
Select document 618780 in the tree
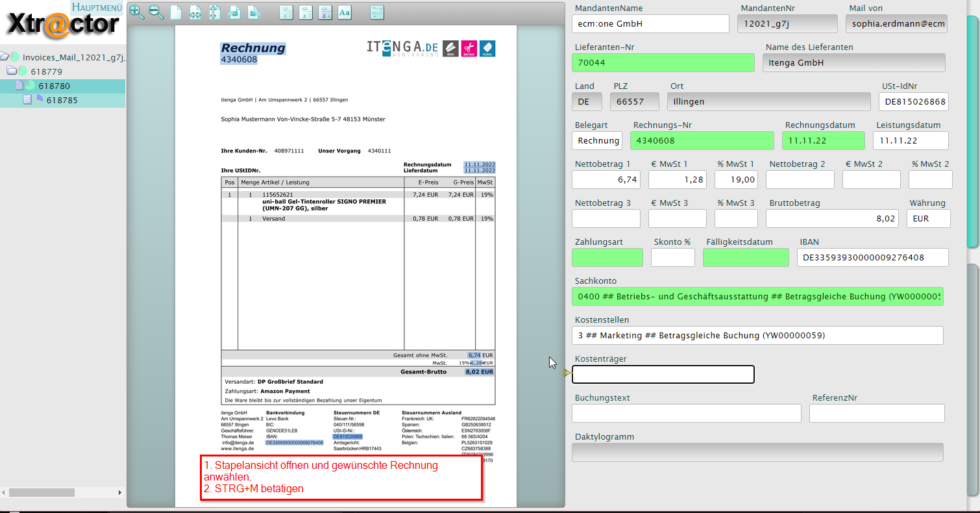coord(55,86)
